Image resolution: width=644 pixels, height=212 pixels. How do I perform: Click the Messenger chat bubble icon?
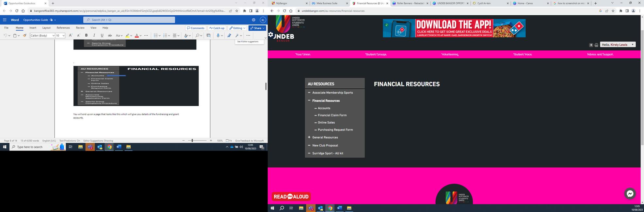[x=630, y=194]
